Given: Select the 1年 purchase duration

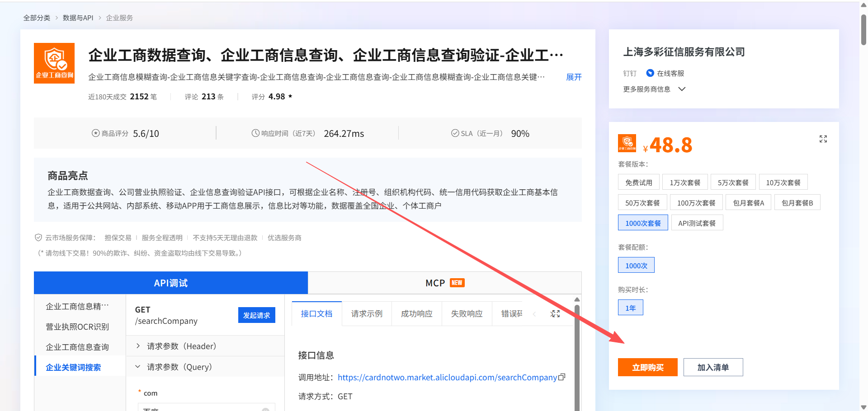Looking at the screenshot, I should pos(630,308).
